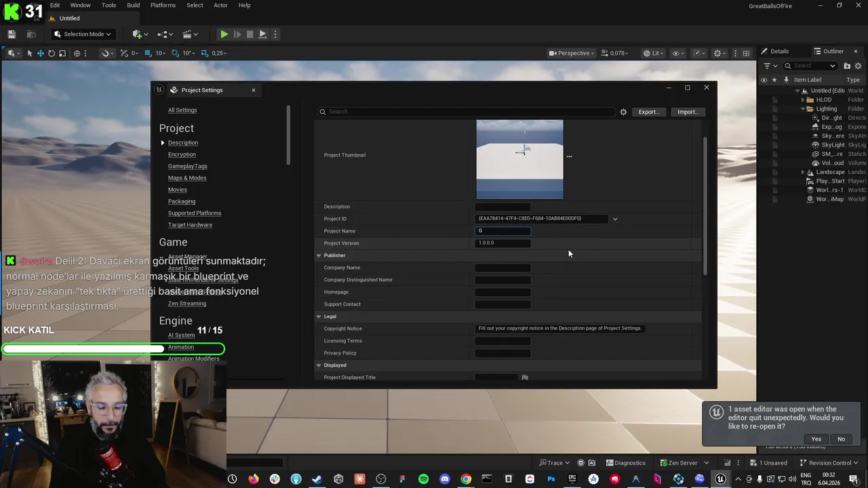Click Import button in Project Settings
The image size is (868, 488).
688,112
